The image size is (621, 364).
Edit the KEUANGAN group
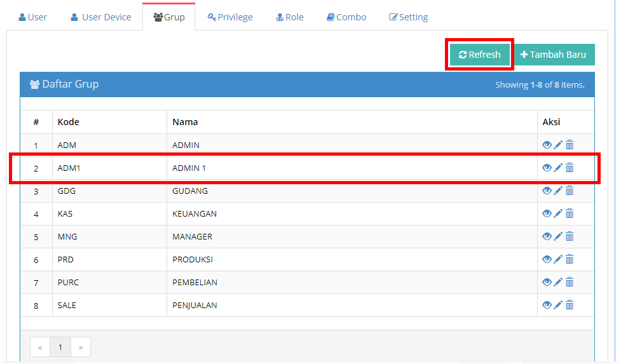click(558, 213)
